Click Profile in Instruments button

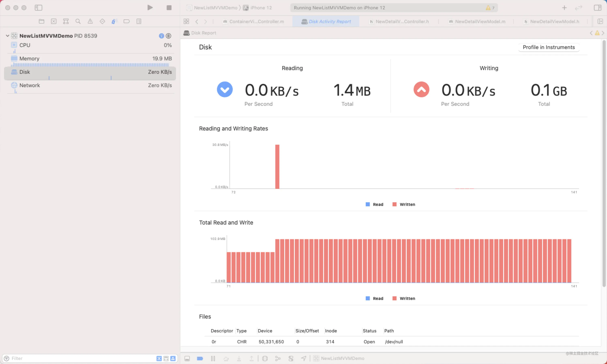coord(549,47)
